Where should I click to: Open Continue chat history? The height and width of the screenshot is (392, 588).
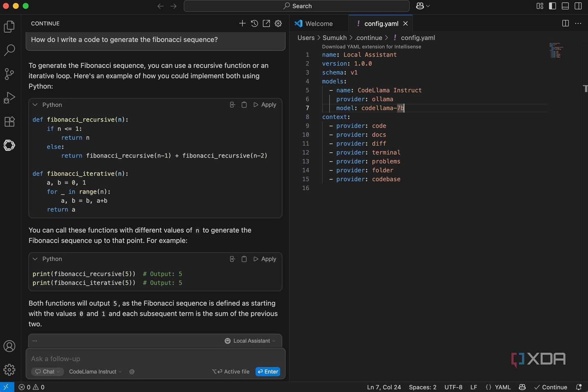pyautogui.click(x=254, y=24)
